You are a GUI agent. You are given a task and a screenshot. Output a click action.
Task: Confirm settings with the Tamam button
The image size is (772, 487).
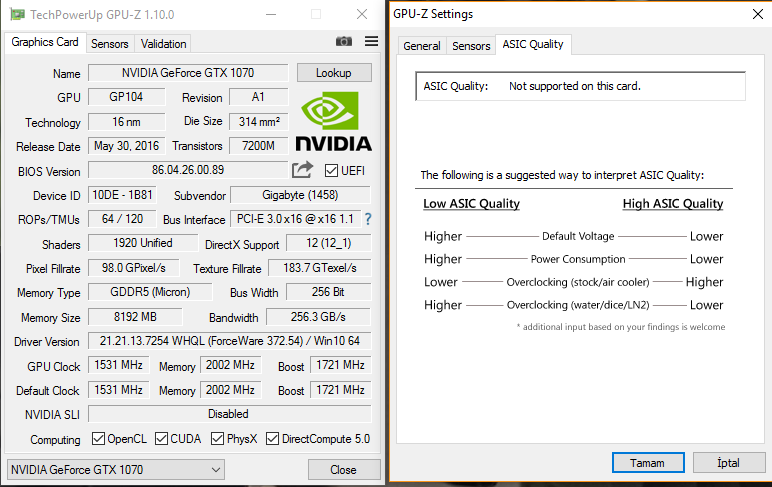tap(647, 463)
